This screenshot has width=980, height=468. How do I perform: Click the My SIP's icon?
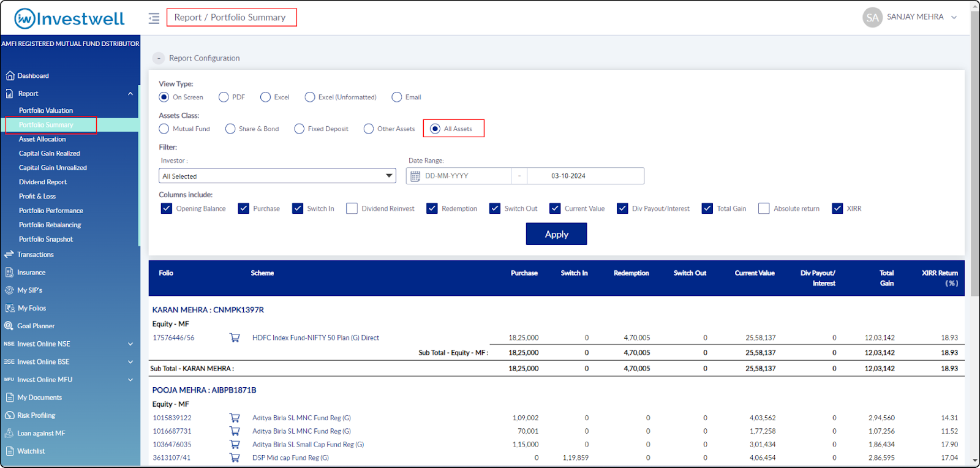pyautogui.click(x=9, y=290)
